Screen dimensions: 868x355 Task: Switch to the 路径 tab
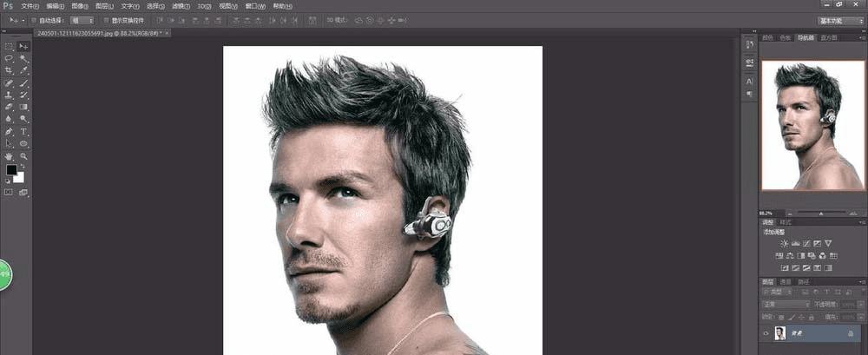coord(803,282)
